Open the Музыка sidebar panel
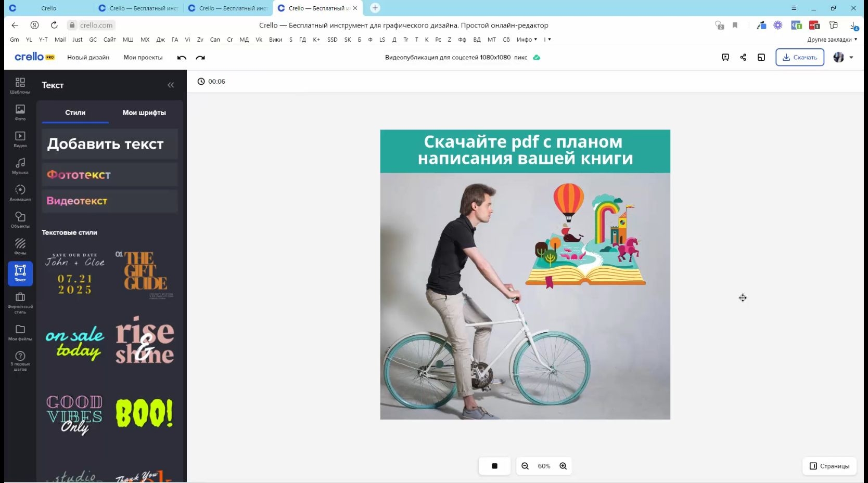868x483 pixels. click(x=20, y=166)
